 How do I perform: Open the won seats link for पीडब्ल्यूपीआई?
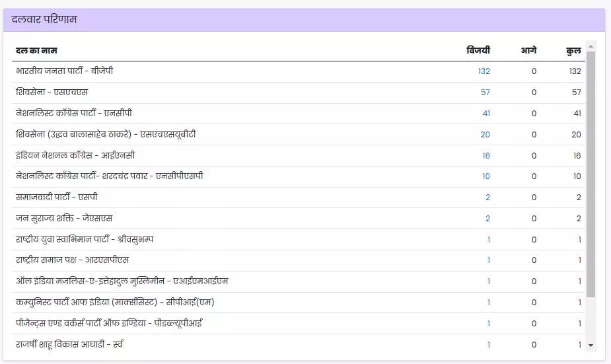coord(489,324)
